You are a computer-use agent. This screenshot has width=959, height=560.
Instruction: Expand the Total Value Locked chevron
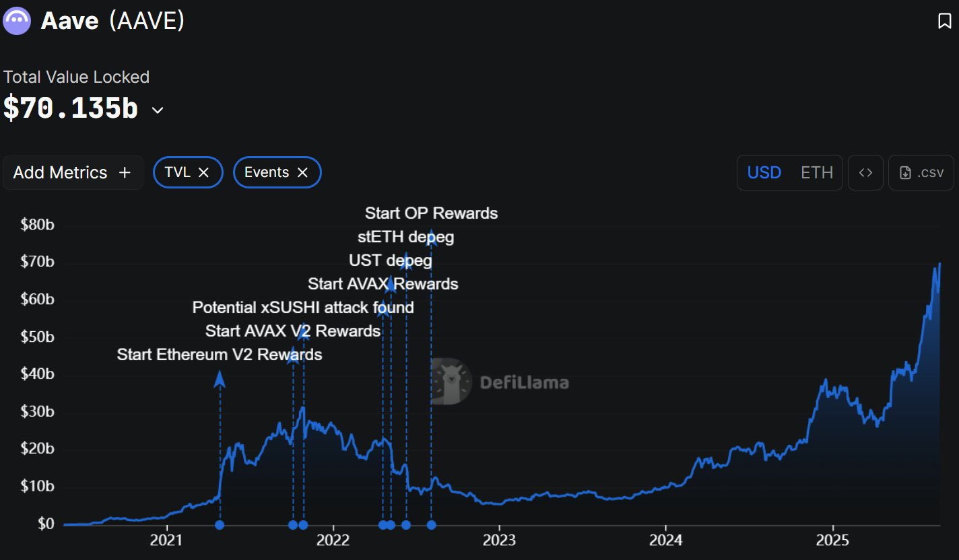[158, 110]
